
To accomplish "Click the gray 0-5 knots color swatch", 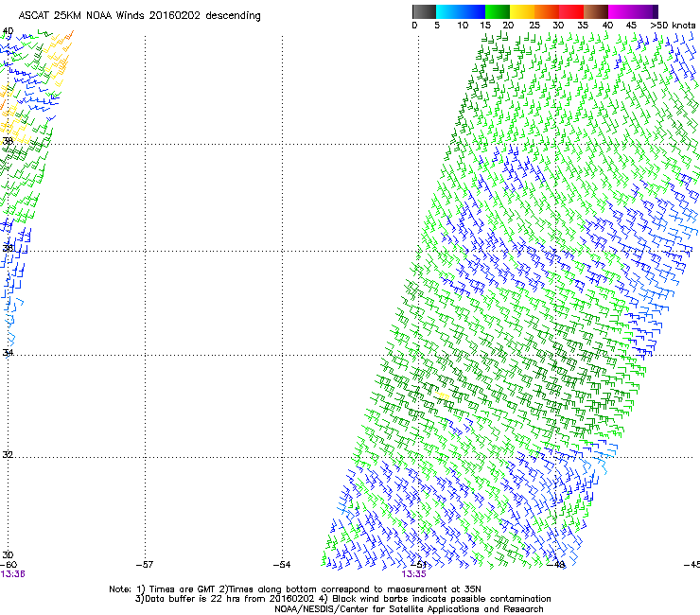I will (x=426, y=12).
